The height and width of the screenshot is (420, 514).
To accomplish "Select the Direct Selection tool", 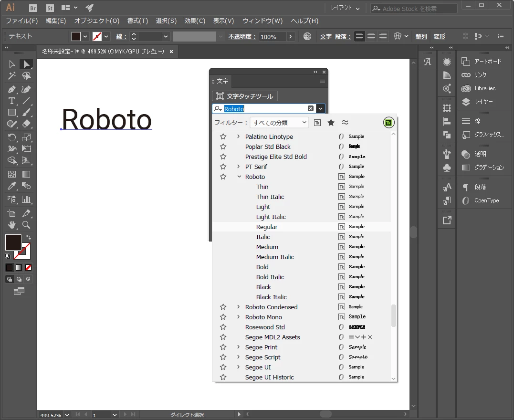I will pos(26,64).
